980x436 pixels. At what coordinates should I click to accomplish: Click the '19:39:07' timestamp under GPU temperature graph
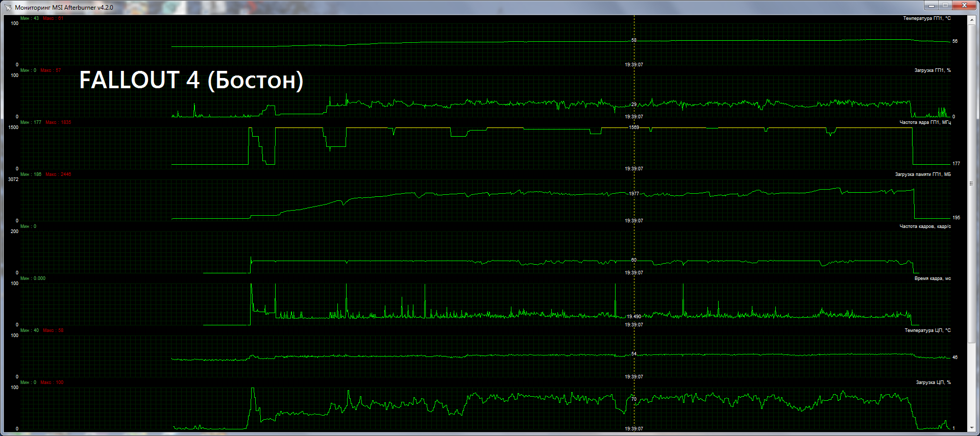634,65
